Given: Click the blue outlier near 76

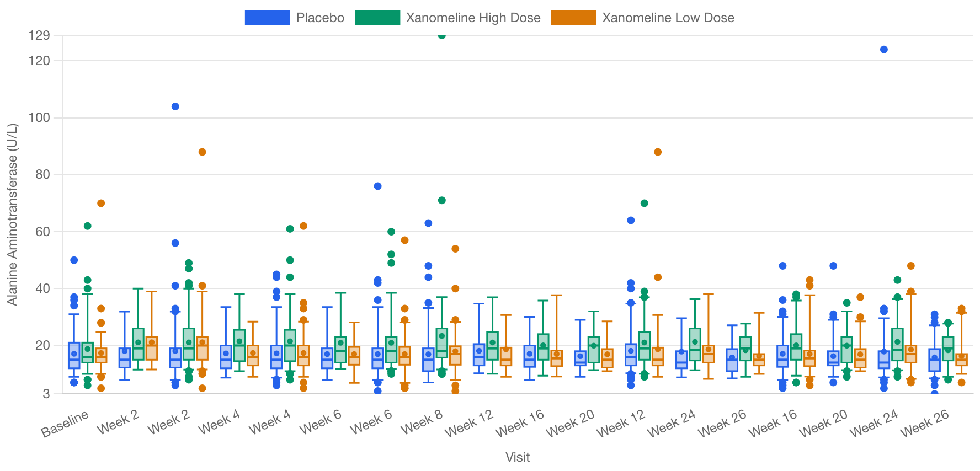Looking at the screenshot, I should [x=377, y=186].
